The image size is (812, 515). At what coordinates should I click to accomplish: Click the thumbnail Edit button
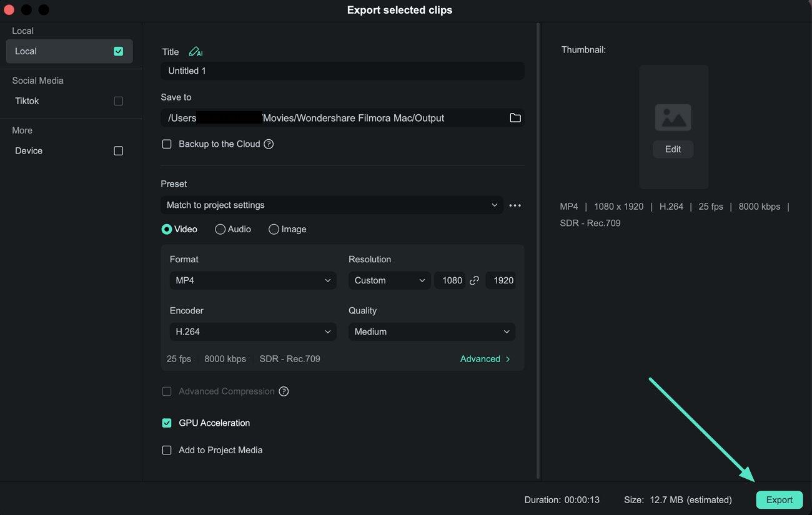pos(673,149)
